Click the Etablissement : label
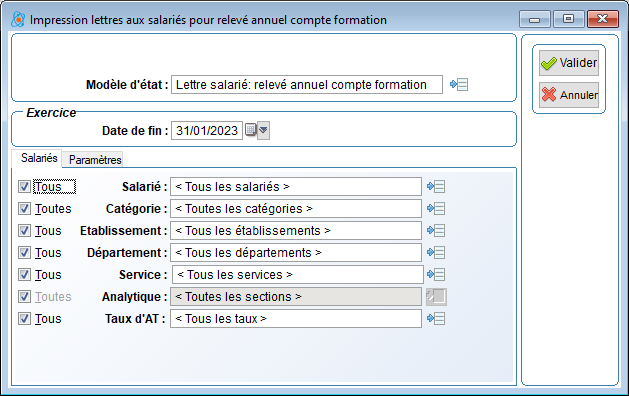The image size is (629, 396). tap(124, 231)
